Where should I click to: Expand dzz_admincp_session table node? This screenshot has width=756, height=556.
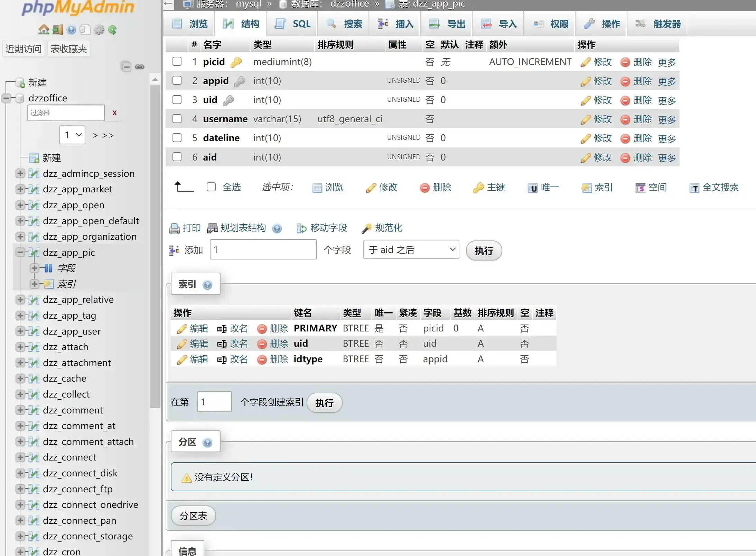click(x=20, y=173)
